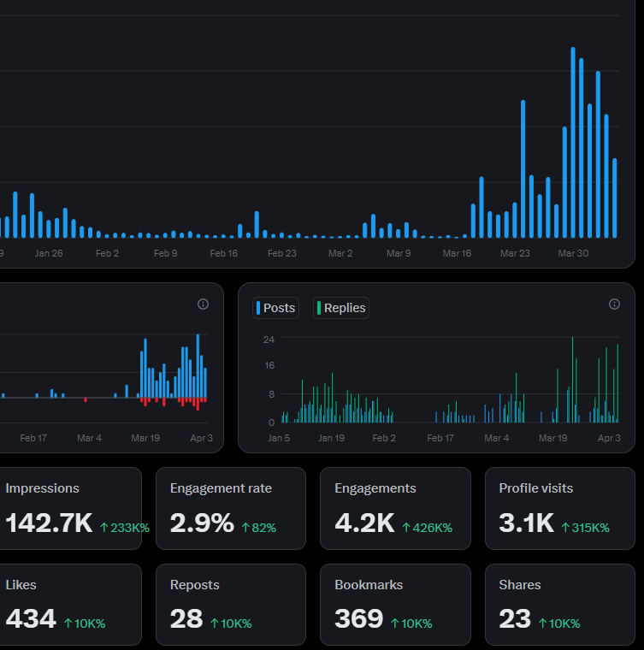Click the 426K% engagements change indicator
The width and height of the screenshot is (644, 650).
[428, 528]
